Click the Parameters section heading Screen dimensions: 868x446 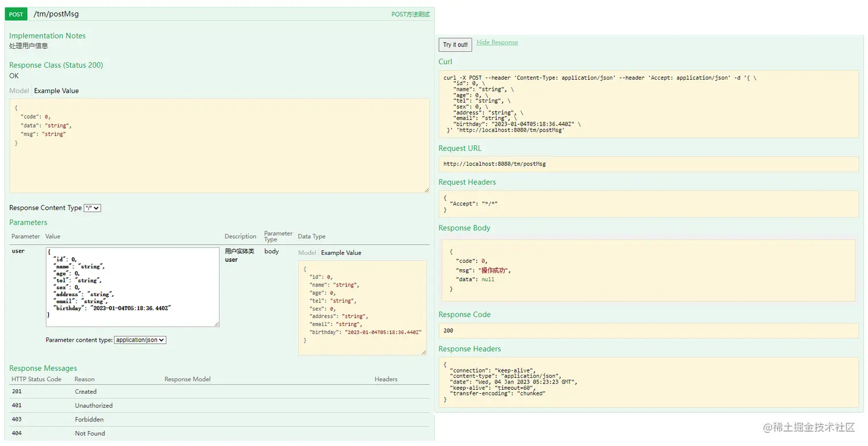pyautogui.click(x=28, y=223)
